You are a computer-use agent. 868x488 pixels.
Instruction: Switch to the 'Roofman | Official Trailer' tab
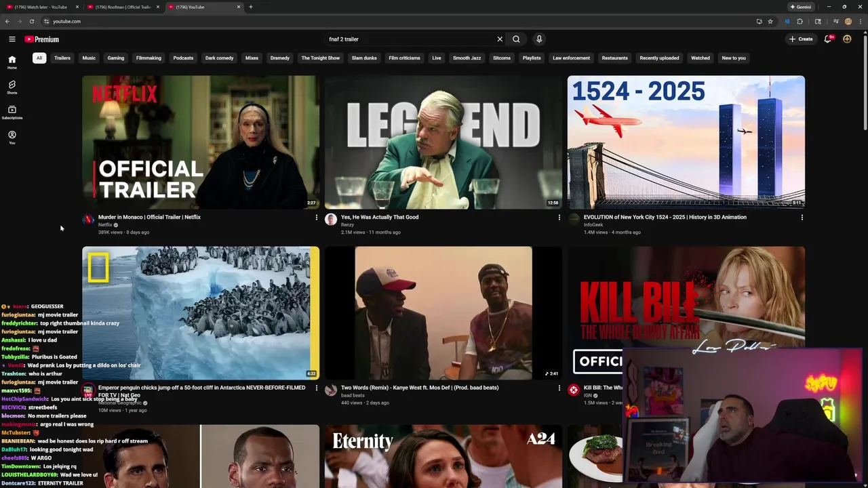pyautogui.click(x=122, y=7)
